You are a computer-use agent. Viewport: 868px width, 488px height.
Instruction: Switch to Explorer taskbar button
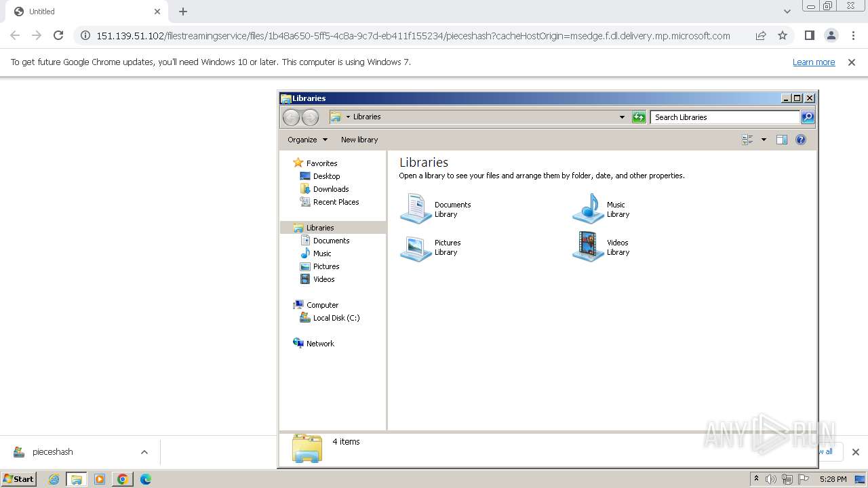tap(77, 479)
